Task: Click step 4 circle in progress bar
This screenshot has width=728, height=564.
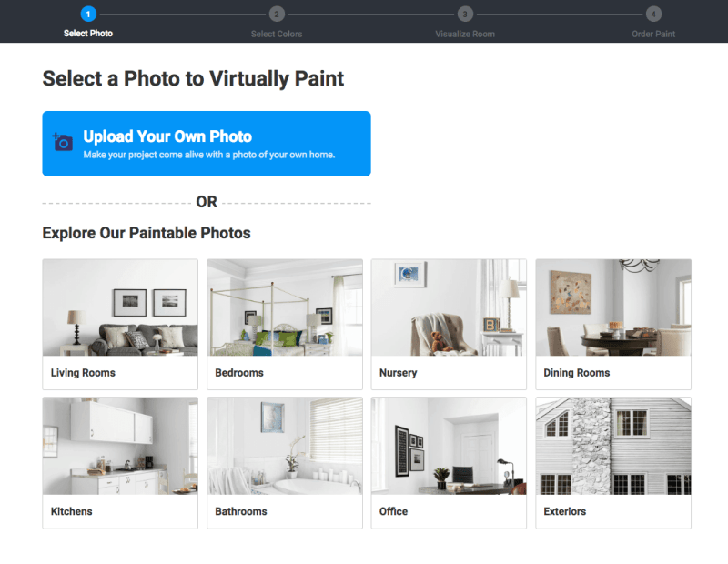Action: (x=653, y=14)
